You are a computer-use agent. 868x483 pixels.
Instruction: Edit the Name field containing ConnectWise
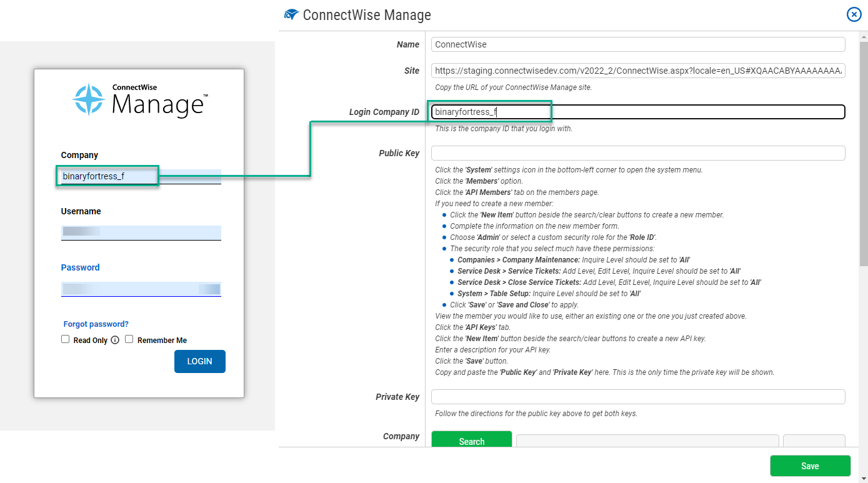pos(638,44)
